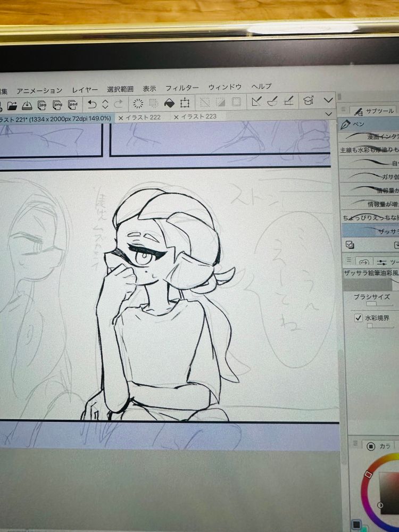Click the Open file folder icon
The height and width of the screenshot is (532, 399).
12,106
